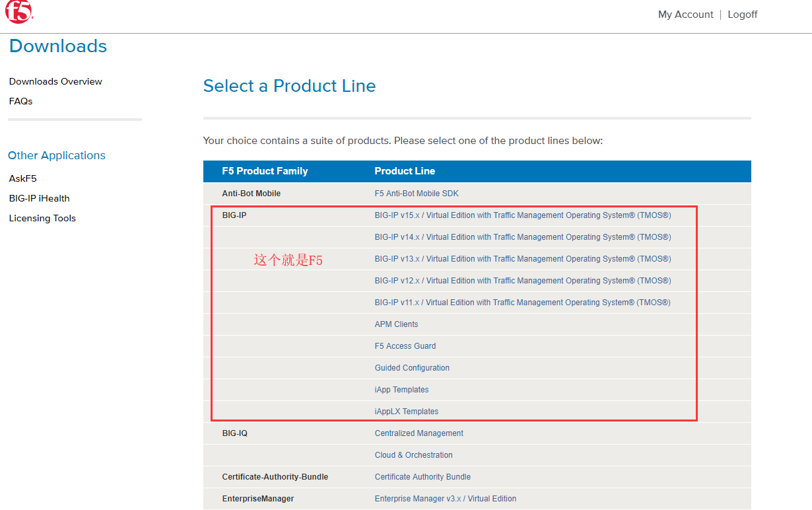
Task: Open Guided Configuration product line
Action: click(x=412, y=368)
